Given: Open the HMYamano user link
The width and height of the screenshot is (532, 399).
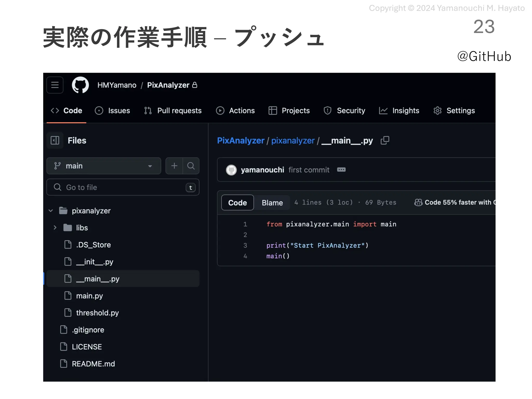Looking at the screenshot, I should [x=117, y=85].
